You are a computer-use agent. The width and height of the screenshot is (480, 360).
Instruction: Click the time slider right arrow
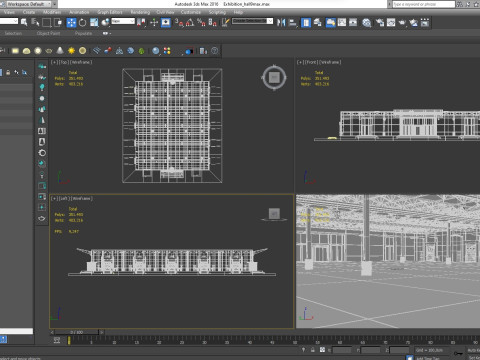click(x=102, y=332)
